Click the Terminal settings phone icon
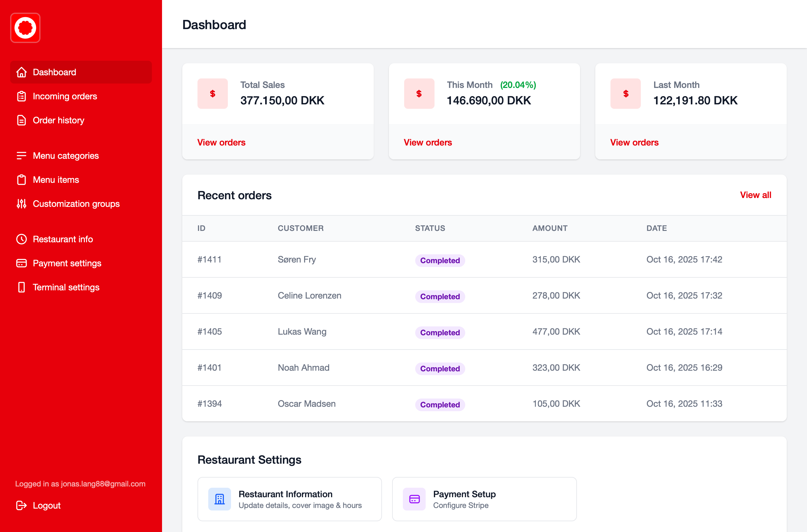Viewport: 807px width, 532px height. click(21, 287)
